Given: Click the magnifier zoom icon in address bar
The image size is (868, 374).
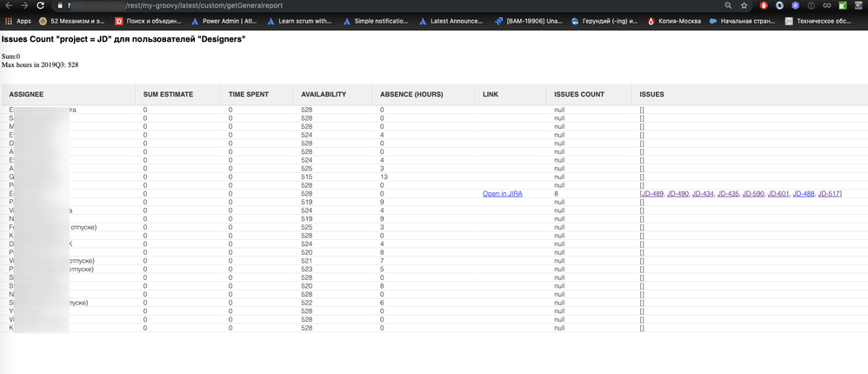Looking at the screenshot, I should pos(729,5).
